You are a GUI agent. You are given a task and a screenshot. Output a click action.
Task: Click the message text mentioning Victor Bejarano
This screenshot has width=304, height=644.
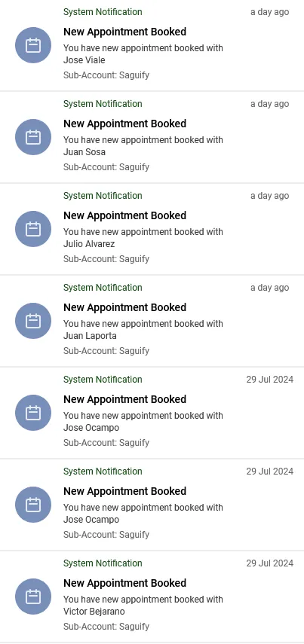coord(143,606)
